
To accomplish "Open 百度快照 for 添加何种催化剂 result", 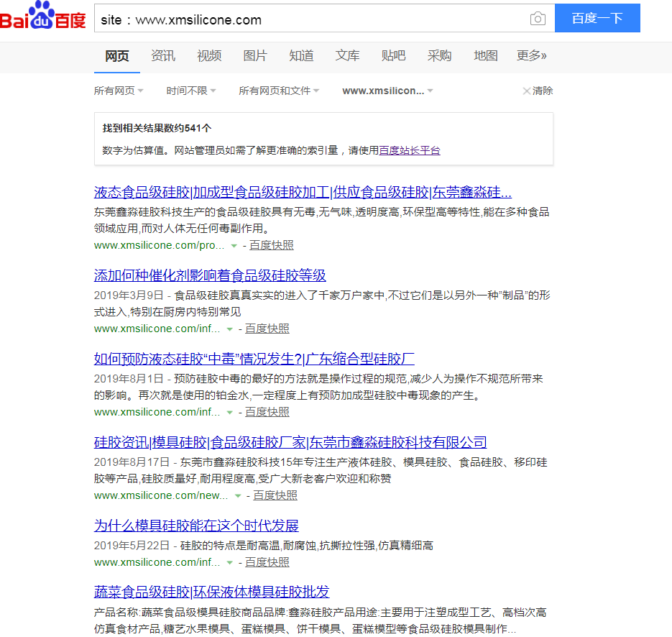I will [267, 329].
